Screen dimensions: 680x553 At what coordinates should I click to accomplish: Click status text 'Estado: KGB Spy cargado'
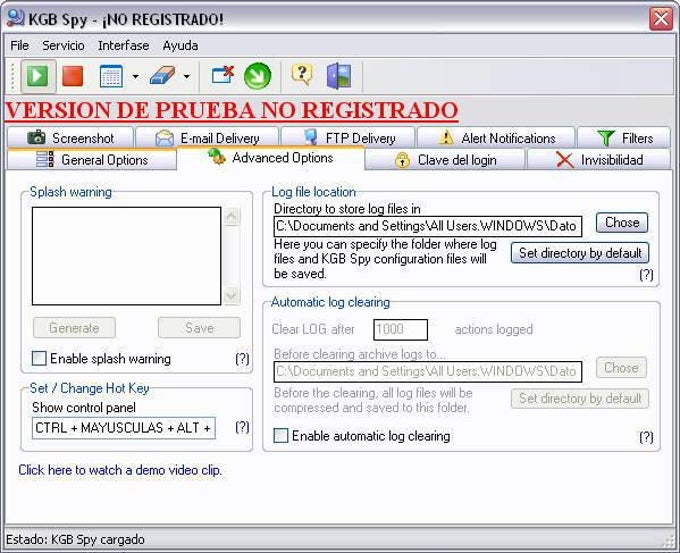(75, 540)
